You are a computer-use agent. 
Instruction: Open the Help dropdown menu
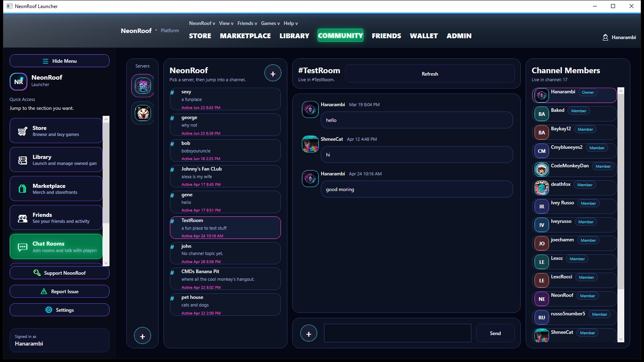point(291,23)
